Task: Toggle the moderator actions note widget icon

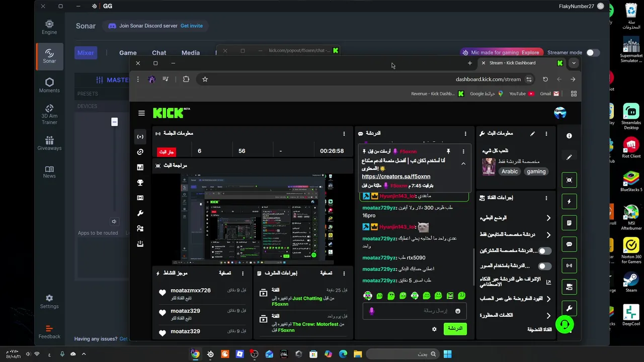Action: point(569,223)
